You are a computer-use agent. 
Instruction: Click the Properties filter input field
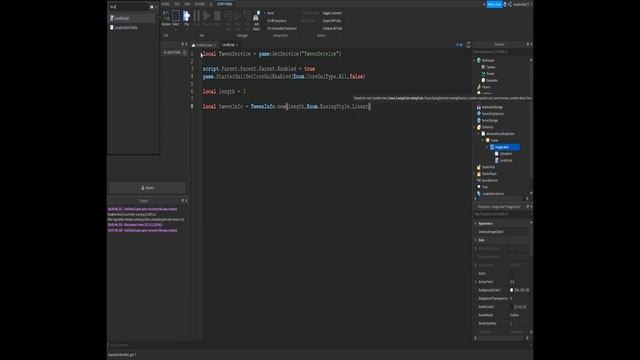(x=501, y=214)
